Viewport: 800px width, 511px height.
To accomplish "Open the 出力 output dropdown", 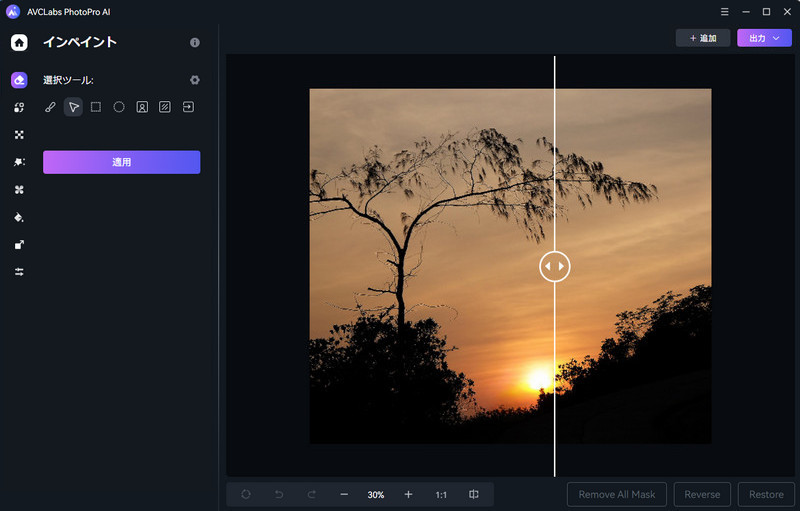I will coord(764,38).
